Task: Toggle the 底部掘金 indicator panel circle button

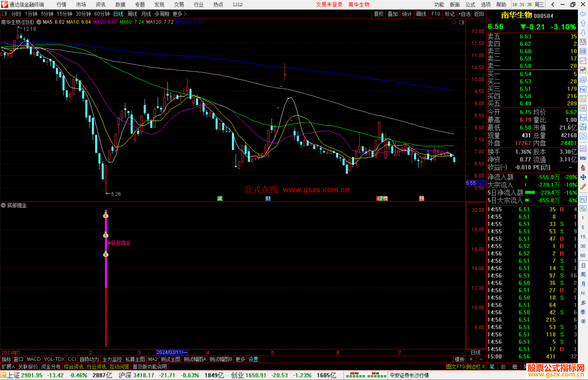Action: 3,205
